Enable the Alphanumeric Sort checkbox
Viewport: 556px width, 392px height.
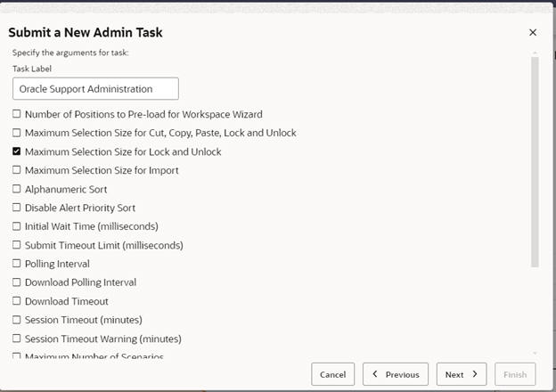click(17, 189)
